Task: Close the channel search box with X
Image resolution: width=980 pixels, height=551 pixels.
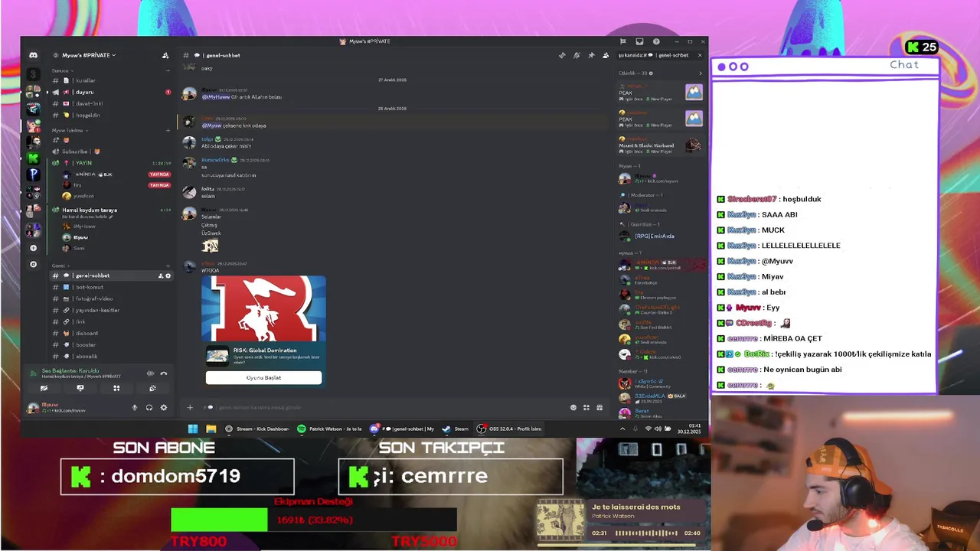Action: tap(700, 55)
